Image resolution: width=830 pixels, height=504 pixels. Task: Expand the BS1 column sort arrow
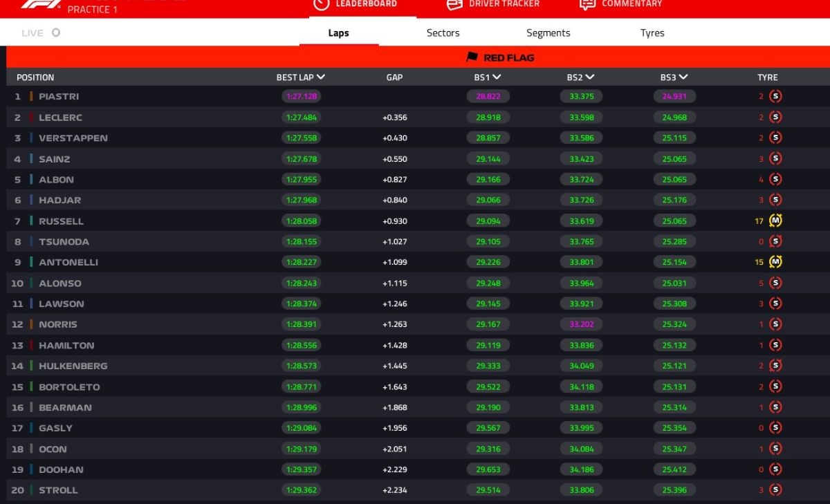[x=497, y=77]
